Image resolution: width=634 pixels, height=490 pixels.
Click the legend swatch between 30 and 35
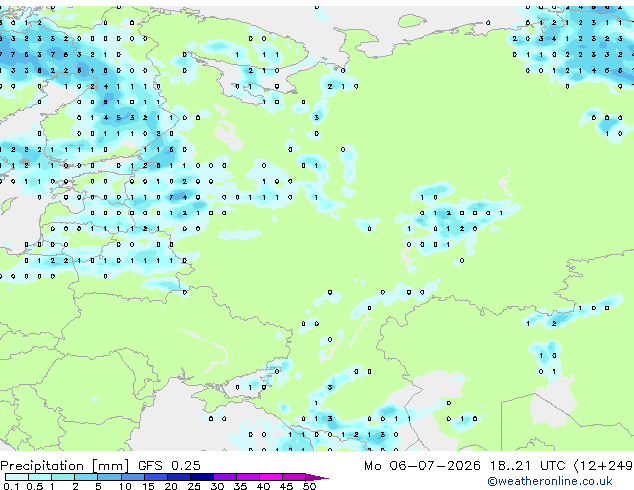[225, 477]
